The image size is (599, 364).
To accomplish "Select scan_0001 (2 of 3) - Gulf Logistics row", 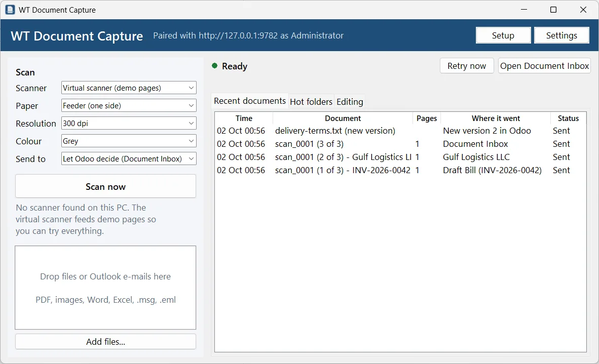I will click(400, 157).
